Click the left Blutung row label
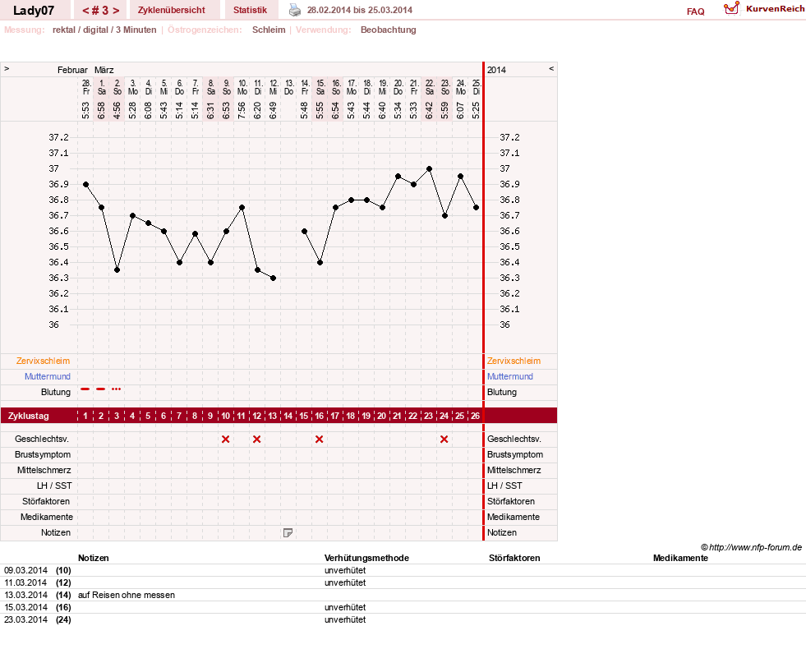The image size is (806, 672). (56, 393)
